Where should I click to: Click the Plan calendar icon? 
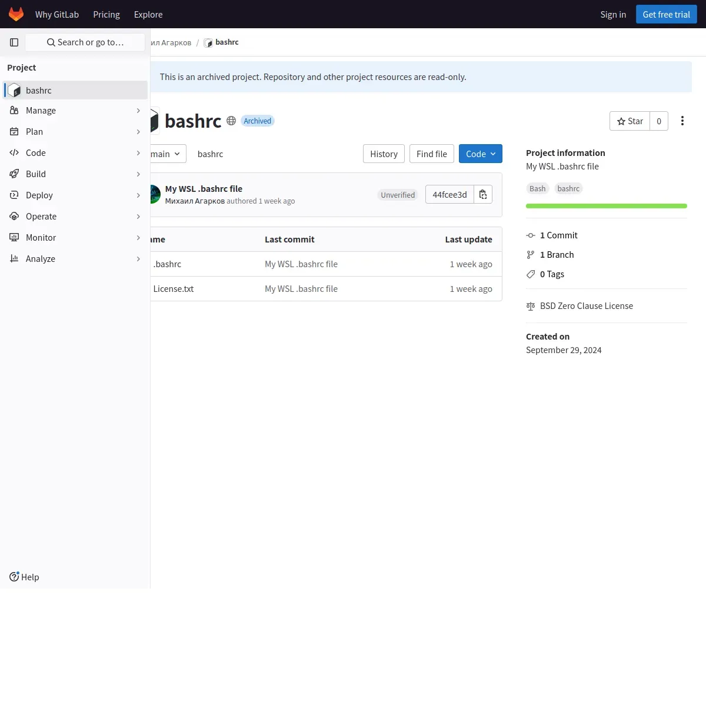point(14,132)
